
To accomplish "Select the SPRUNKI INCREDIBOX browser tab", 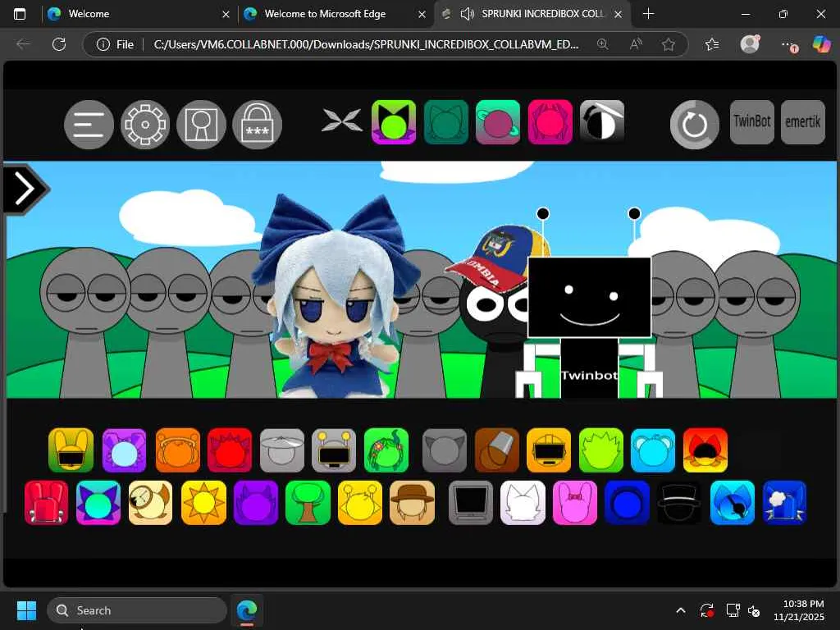I will [533, 14].
